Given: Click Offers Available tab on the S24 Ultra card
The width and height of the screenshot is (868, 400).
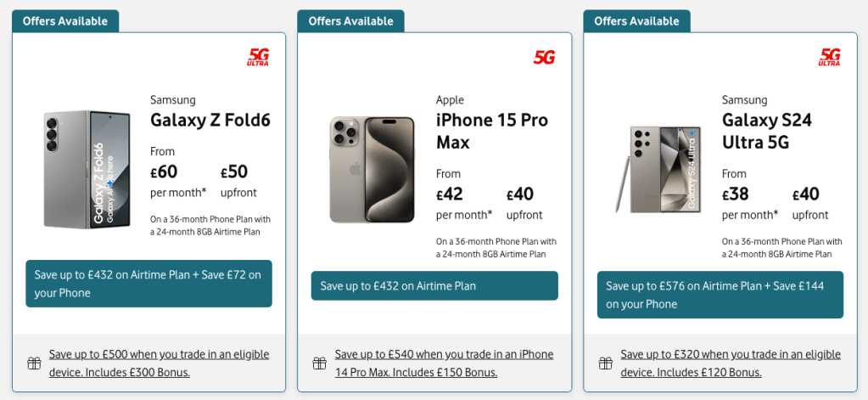Looking at the screenshot, I should pyautogui.click(x=636, y=21).
